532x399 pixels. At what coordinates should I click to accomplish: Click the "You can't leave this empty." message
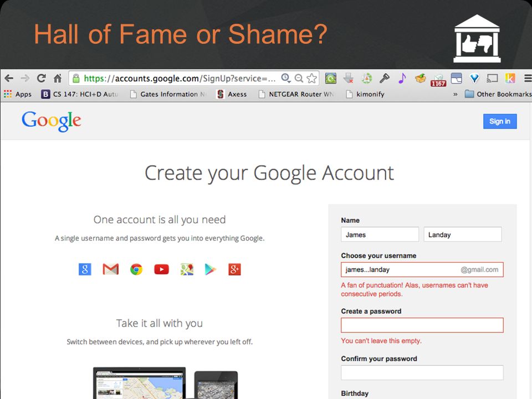tap(381, 341)
